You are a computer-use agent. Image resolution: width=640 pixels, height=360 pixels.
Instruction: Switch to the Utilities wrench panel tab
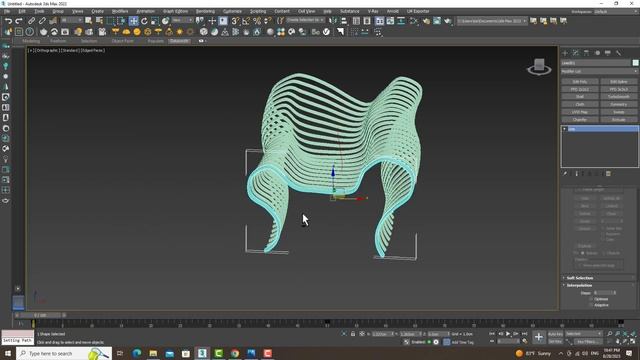coord(618,53)
